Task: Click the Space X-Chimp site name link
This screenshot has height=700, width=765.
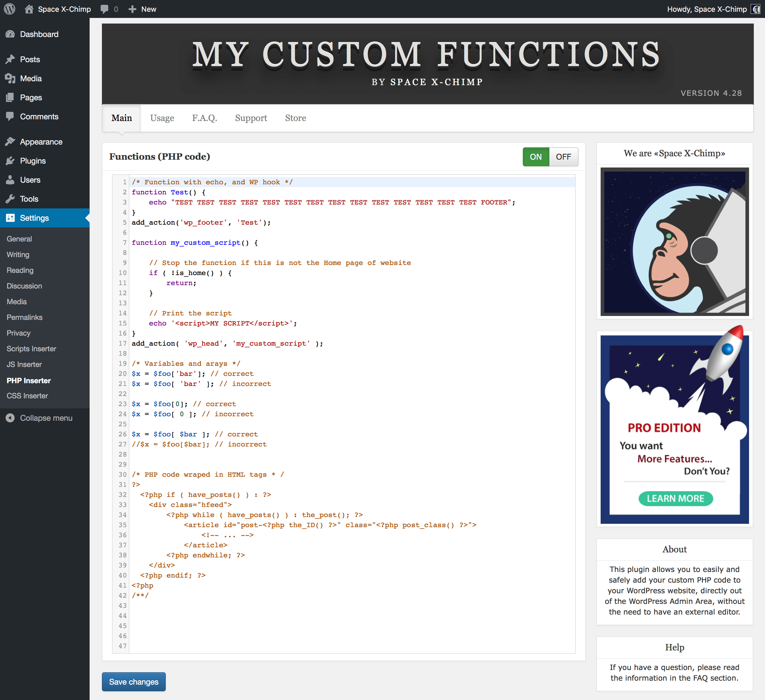Action: pos(64,9)
